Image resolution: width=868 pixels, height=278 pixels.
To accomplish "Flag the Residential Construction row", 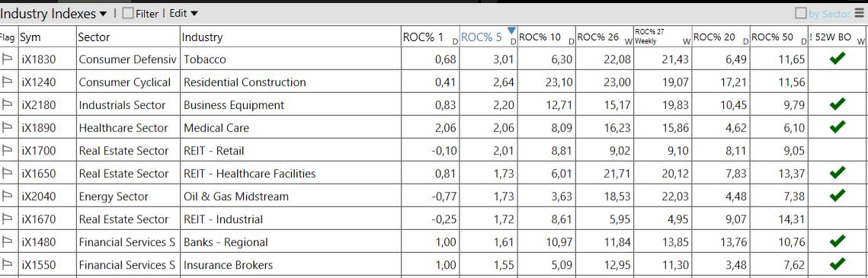I will (8, 82).
